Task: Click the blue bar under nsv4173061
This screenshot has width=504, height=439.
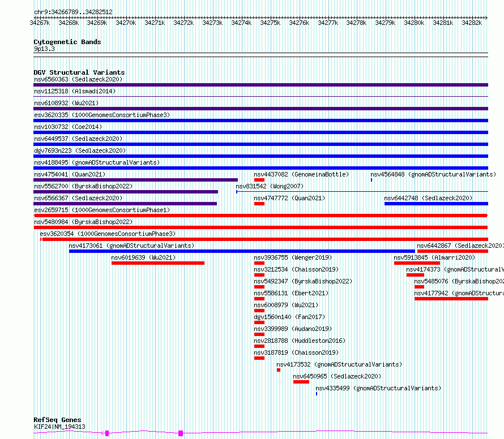Action: (x=242, y=251)
